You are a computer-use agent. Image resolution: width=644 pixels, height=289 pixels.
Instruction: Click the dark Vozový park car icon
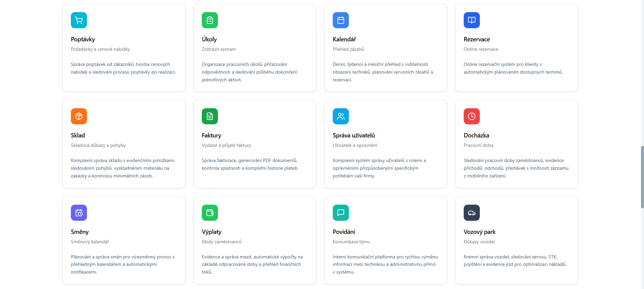(x=472, y=213)
